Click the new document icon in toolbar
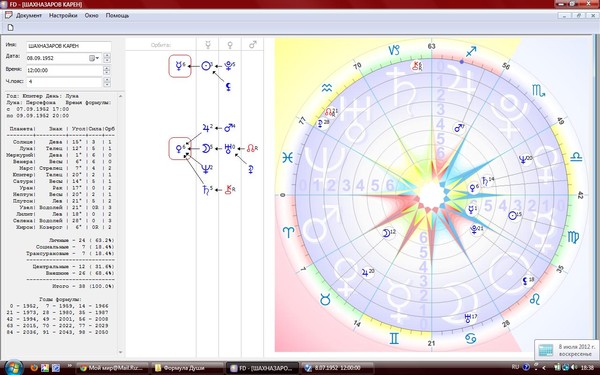Image resolution: width=600 pixels, height=375 pixels. (10, 27)
